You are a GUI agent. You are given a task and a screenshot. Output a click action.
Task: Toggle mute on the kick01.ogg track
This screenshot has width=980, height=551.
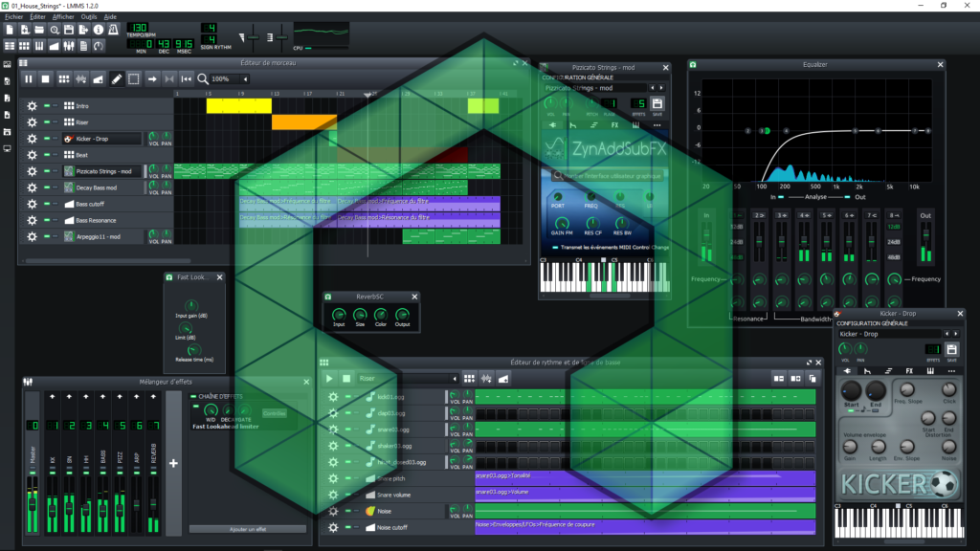[346, 396]
